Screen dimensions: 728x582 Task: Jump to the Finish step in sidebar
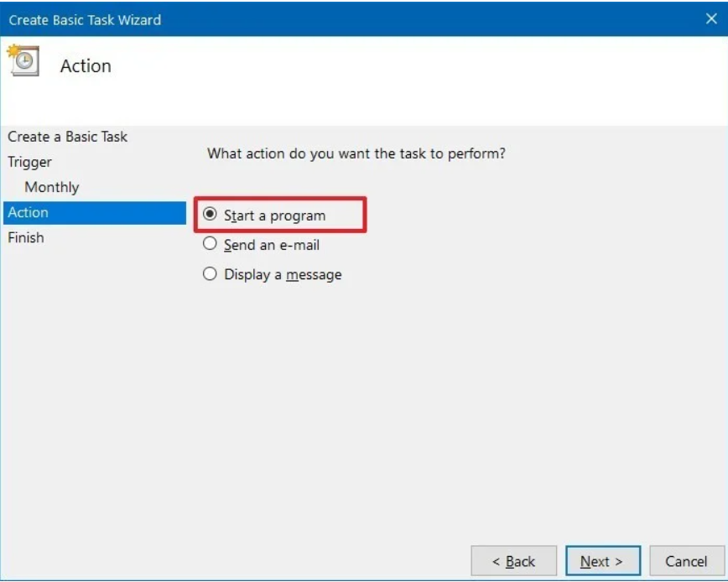coord(26,237)
